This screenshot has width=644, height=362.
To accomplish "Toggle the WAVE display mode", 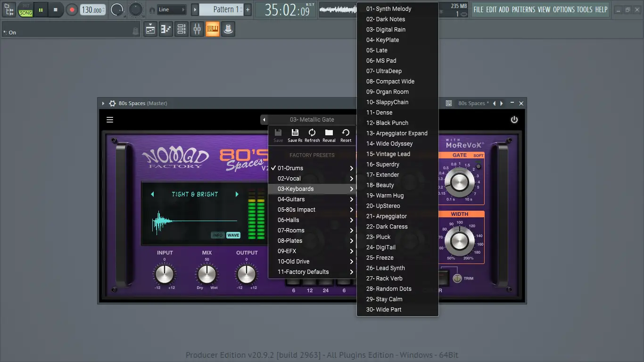I will (x=233, y=235).
